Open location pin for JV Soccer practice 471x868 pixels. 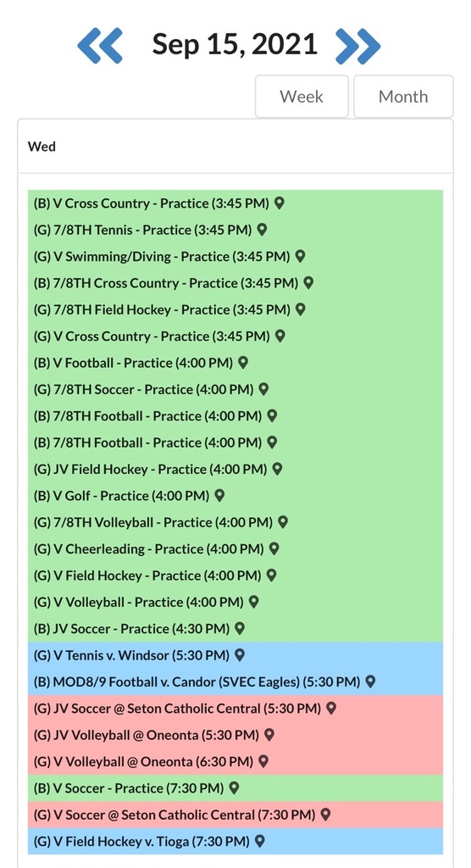[239, 628]
